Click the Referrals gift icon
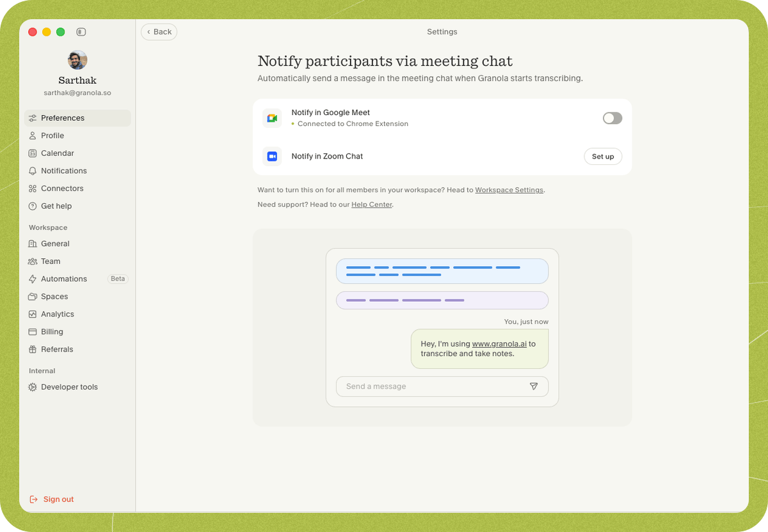This screenshot has height=532, width=768. click(x=33, y=349)
